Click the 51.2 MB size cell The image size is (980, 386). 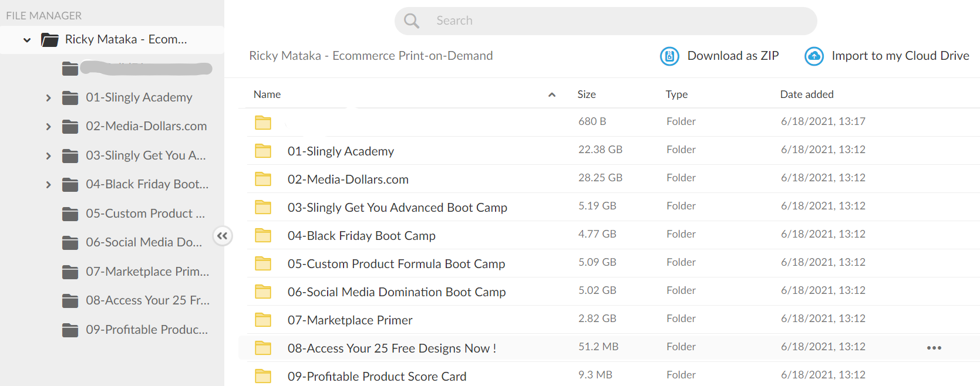[598, 347]
